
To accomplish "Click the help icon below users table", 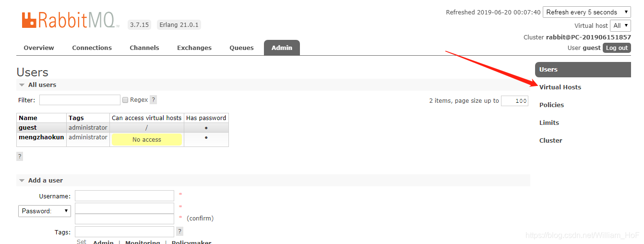I will (20, 156).
